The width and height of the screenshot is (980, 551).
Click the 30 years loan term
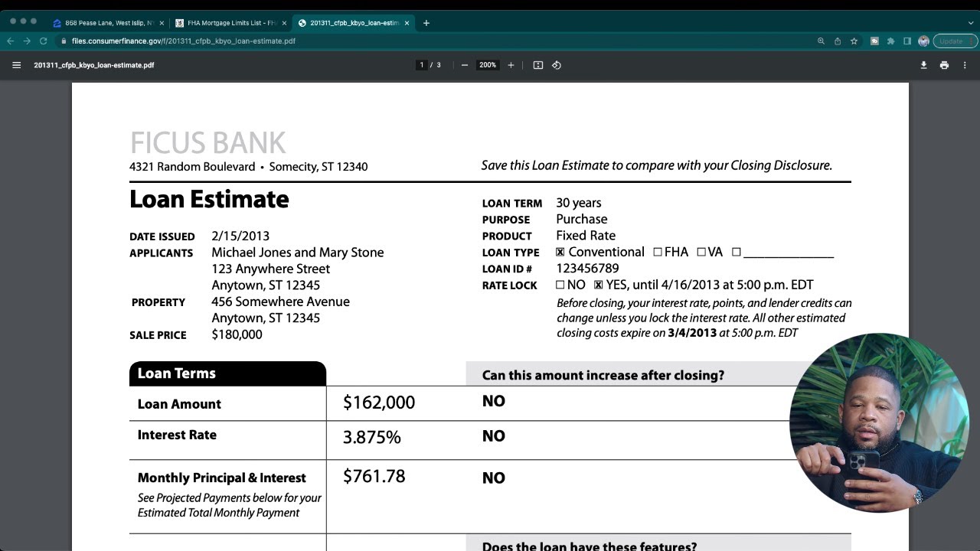point(579,203)
